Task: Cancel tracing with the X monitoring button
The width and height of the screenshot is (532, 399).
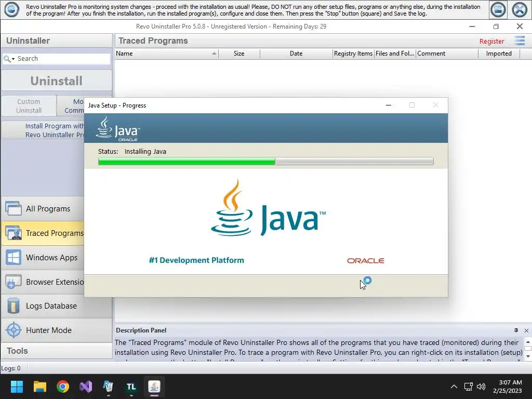Action: [x=520, y=9]
